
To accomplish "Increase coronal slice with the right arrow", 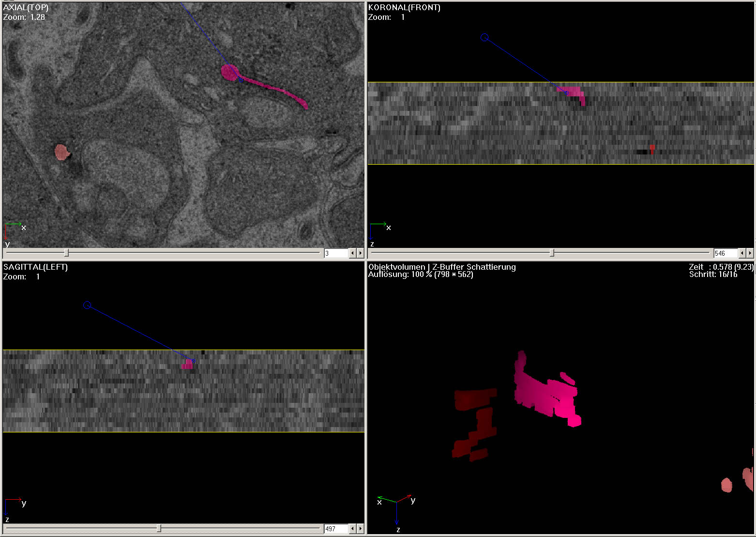I will pyautogui.click(x=750, y=253).
